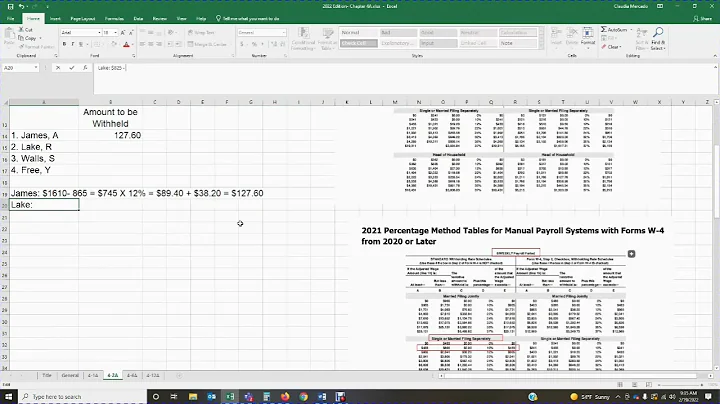Viewport: 720px width, 404px height.
Task: Open the Arial font name dropdown
Action: 99,33
